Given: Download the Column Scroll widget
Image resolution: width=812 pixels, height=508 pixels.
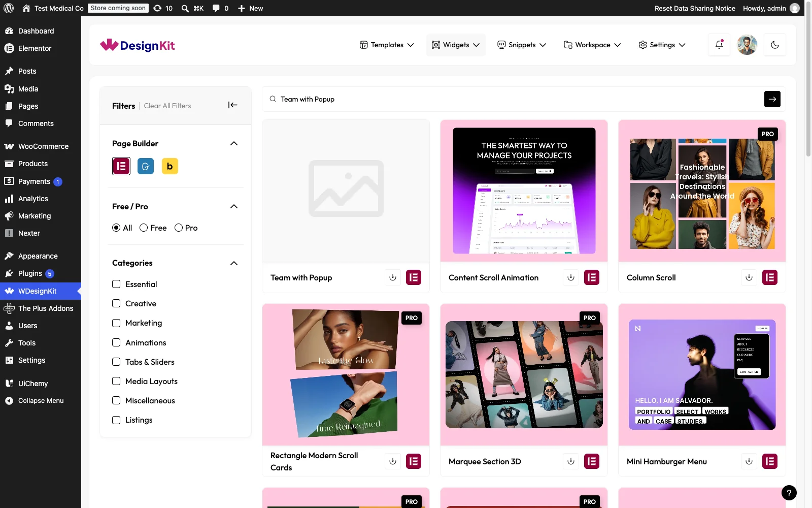Looking at the screenshot, I should coord(749,277).
